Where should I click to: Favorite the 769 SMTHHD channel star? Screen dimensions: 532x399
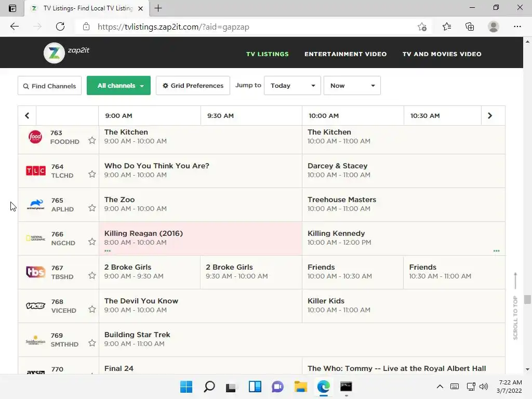pos(92,343)
